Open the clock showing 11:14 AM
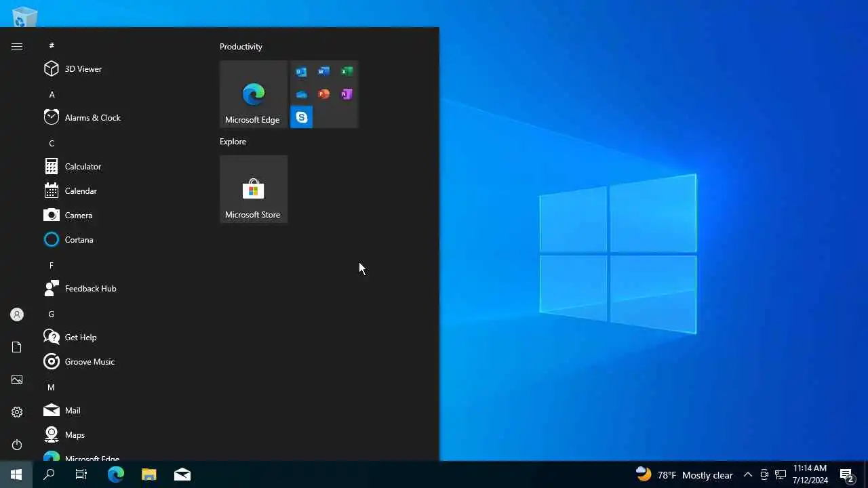The height and width of the screenshot is (488, 868). click(810, 474)
